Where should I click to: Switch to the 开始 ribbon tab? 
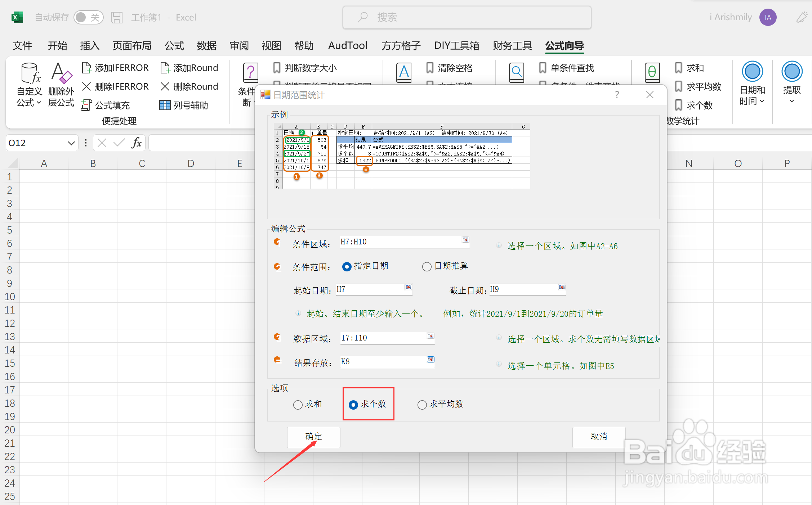[58, 46]
